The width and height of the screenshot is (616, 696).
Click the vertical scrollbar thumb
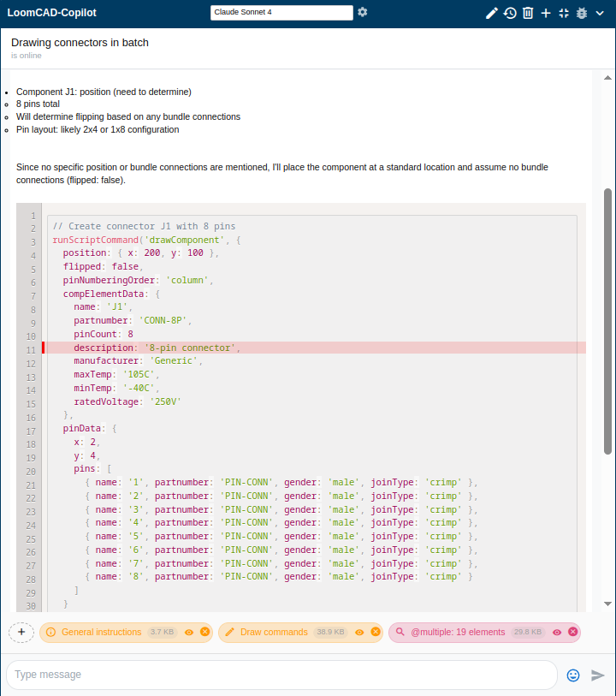(x=607, y=321)
